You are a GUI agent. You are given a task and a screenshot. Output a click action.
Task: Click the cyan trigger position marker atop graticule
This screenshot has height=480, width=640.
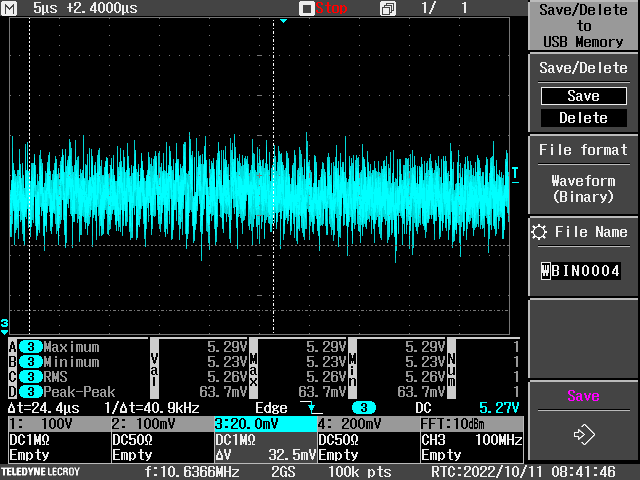pyautogui.click(x=283, y=20)
